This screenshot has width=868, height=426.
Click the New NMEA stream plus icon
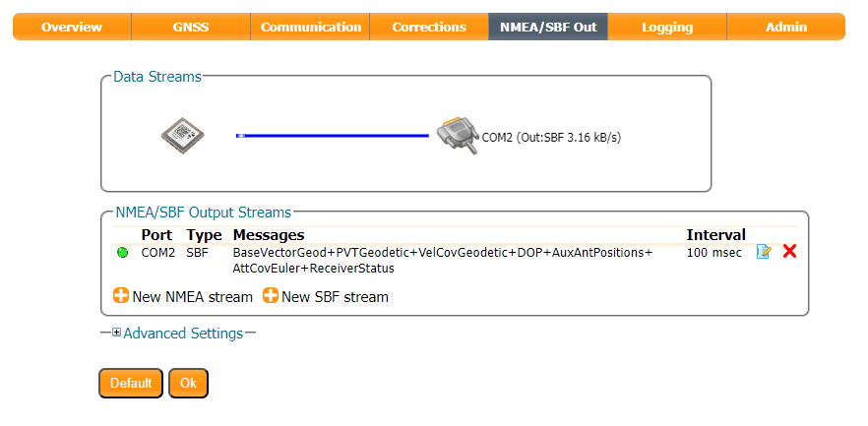122,295
